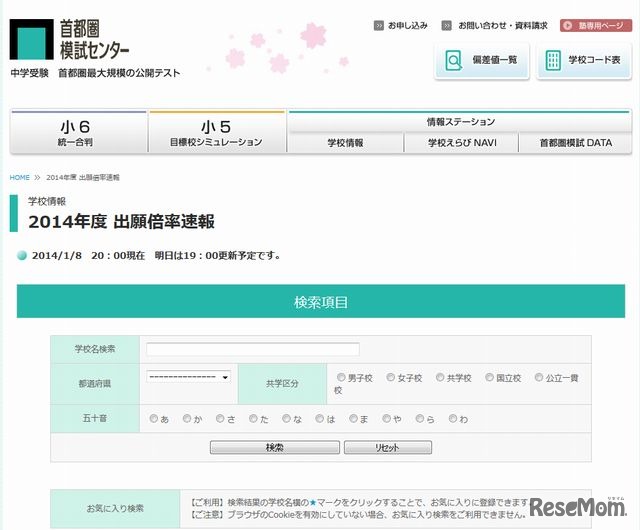Open the お問い合わせ・資料請求 link

[502, 26]
